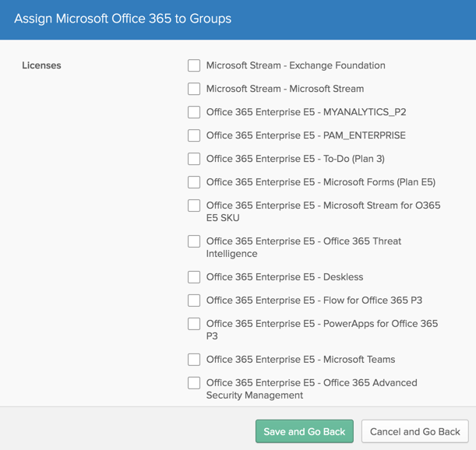Enable Microsoft Stream - Microsoft Stream license checkbox

194,89
